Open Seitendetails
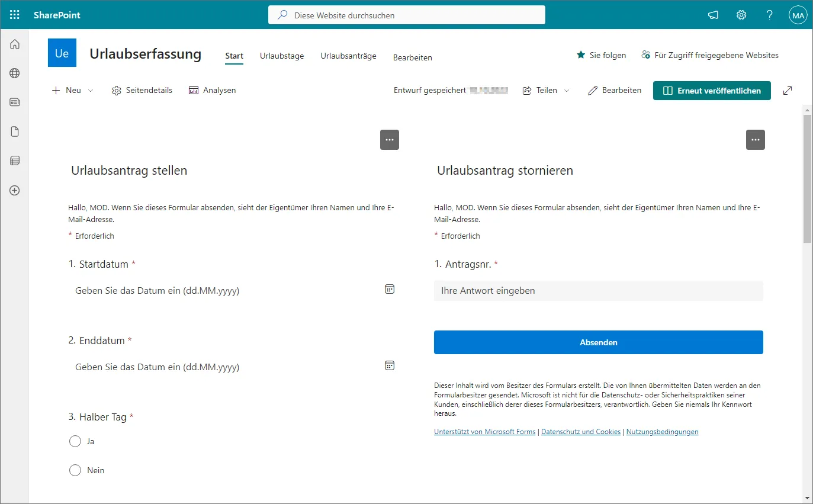Screen dimensions: 813x504 pos(142,91)
